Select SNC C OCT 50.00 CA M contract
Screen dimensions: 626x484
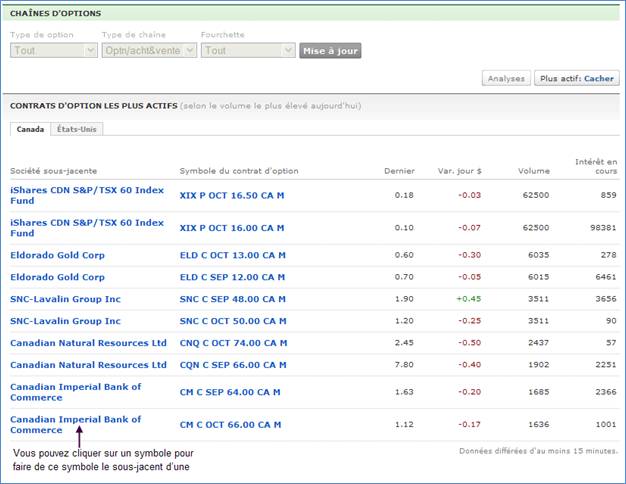(232, 321)
